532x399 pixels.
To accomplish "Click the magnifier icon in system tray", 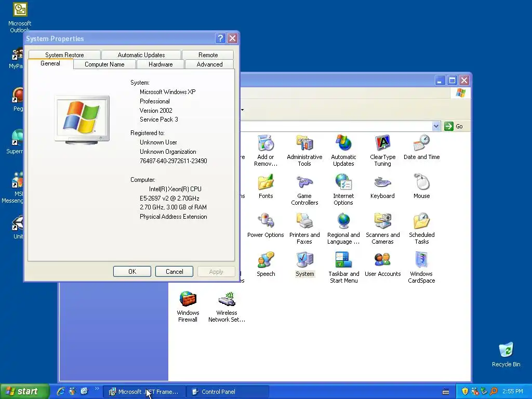I will [494, 391].
